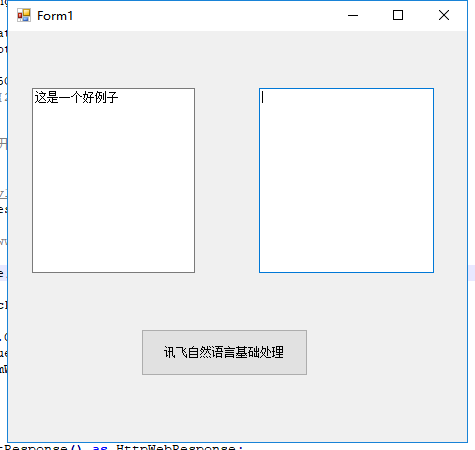This screenshot has height=450, width=475.
Task: Click the Form1 title text
Action: click(x=55, y=16)
